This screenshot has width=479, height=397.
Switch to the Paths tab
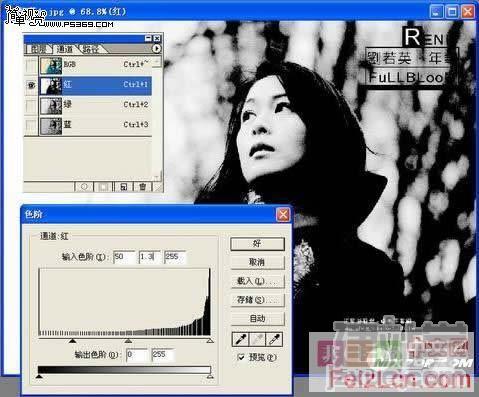pos(91,49)
